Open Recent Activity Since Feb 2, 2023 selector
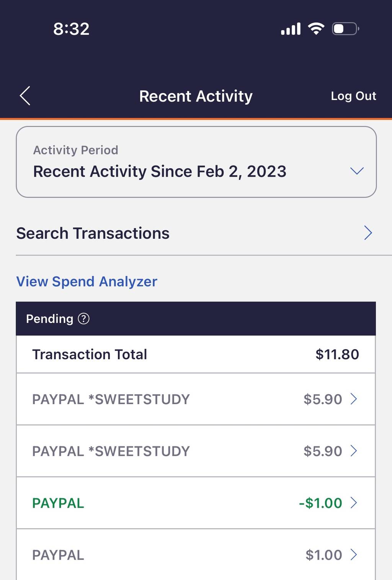Image resolution: width=392 pixels, height=580 pixels. click(x=196, y=162)
